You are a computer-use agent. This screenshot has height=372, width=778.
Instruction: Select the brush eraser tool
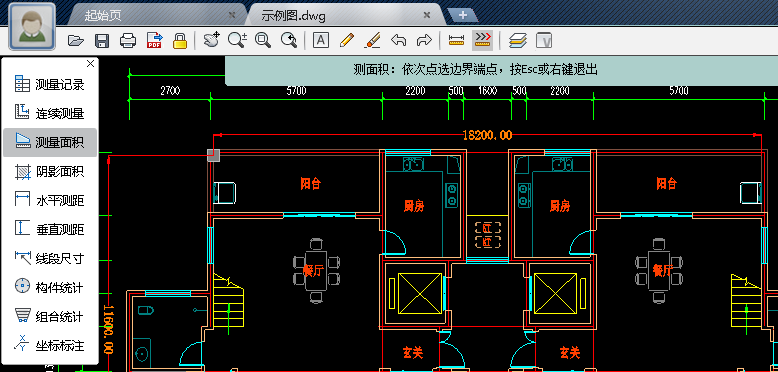pyautogui.click(x=372, y=40)
